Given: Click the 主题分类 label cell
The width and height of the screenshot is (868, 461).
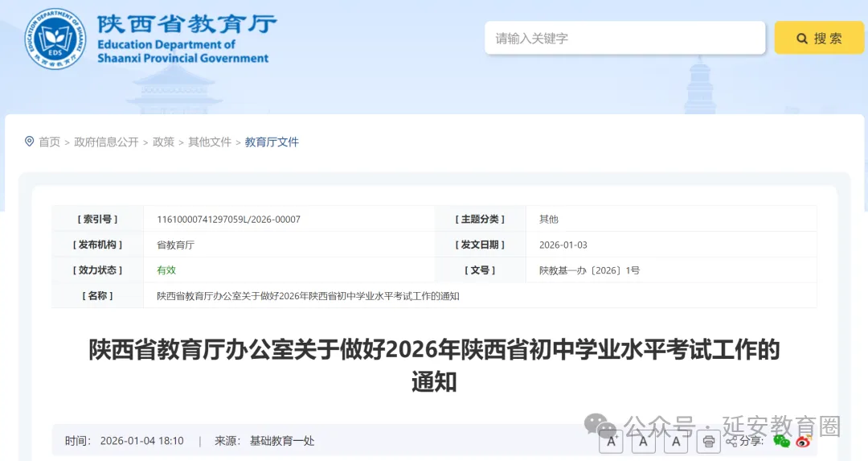Looking at the screenshot, I should coord(480,219).
